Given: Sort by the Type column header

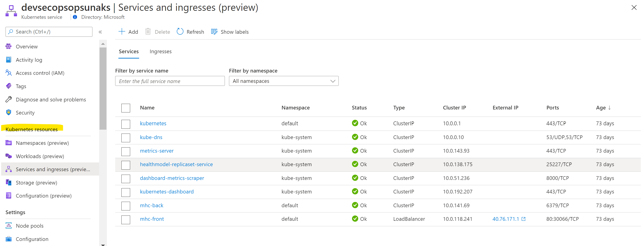Looking at the screenshot, I should click(399, 108).
